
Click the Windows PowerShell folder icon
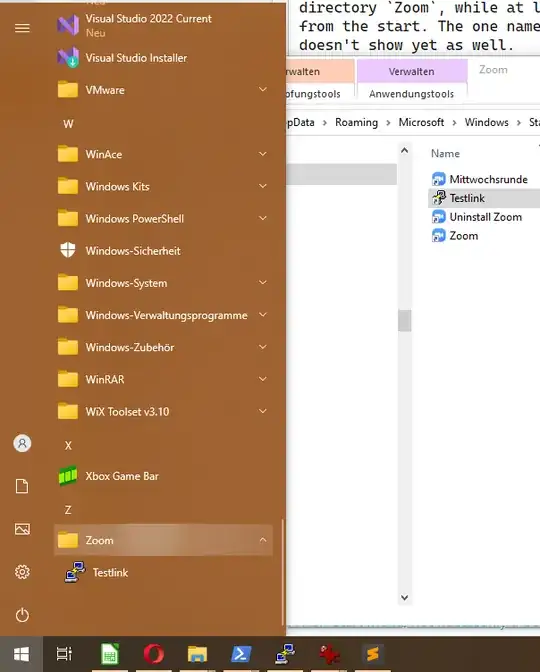click(x=68, y=219)
